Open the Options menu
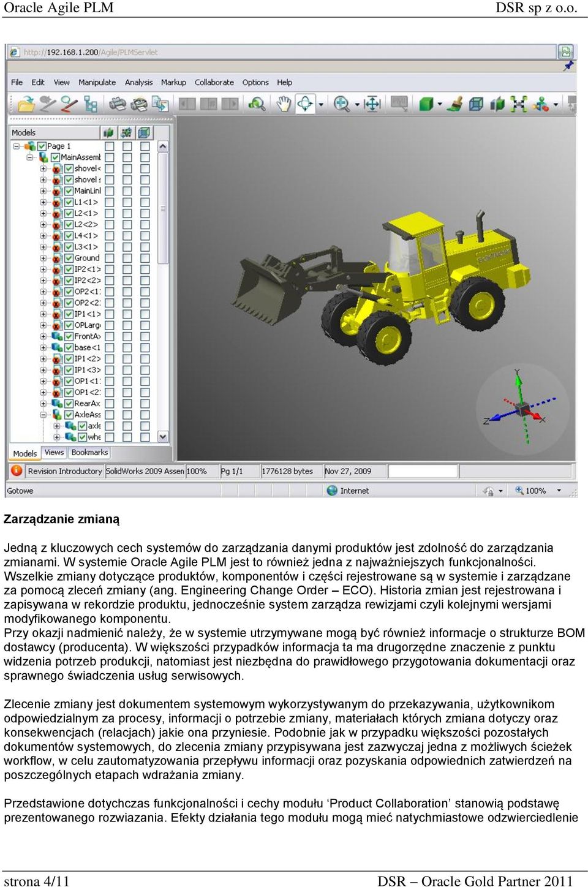Image resolution: width=588 pixels, height=887 pixels. click(255, 82)
